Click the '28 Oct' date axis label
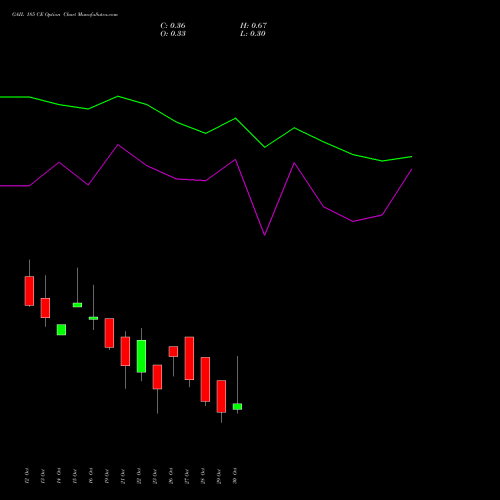 click(x=203, y=476)
